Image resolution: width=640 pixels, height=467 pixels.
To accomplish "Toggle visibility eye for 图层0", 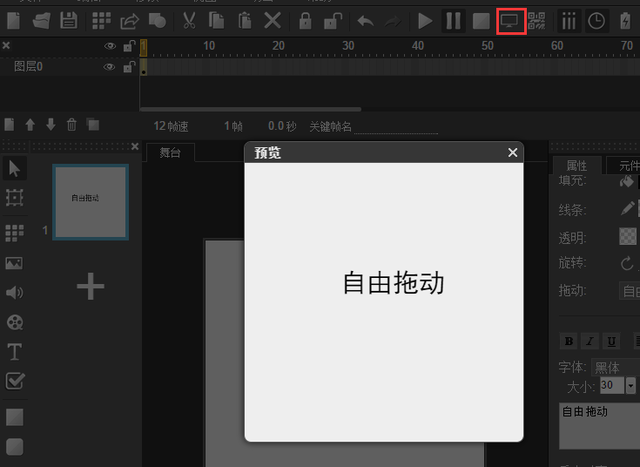I will point(110,67).
